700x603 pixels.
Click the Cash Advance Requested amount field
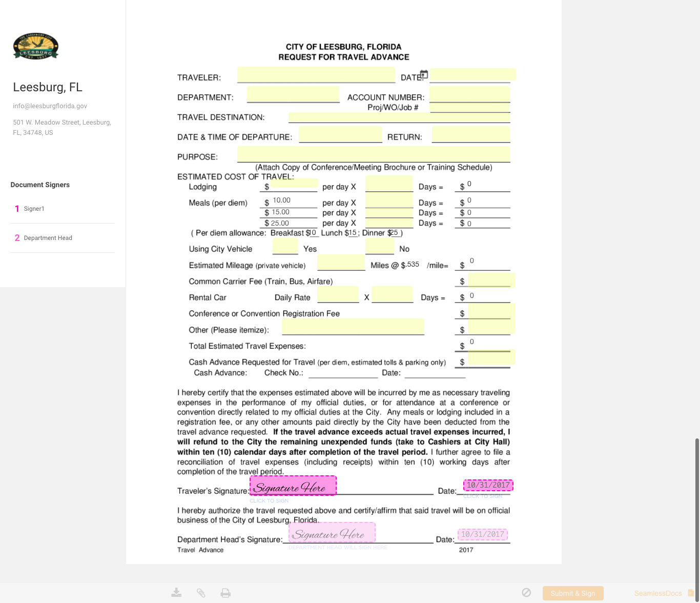coord(492,357)
